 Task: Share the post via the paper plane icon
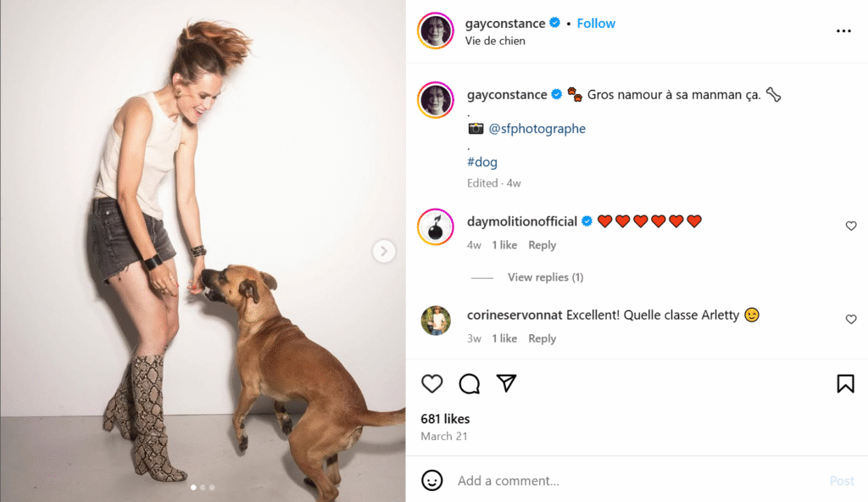click(507, 383)
